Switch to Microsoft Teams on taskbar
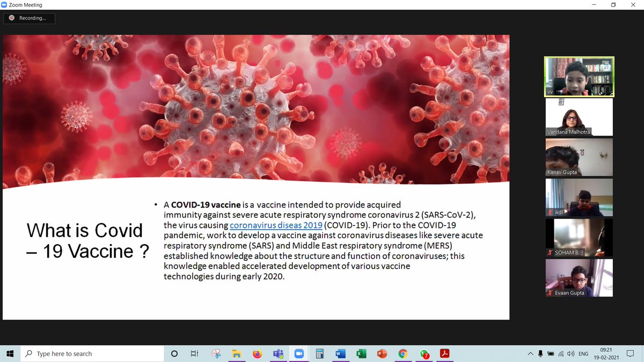 tap(278, 353)
